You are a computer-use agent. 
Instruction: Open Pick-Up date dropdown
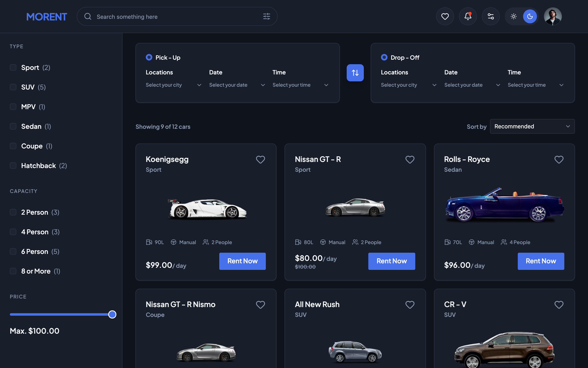237,85
